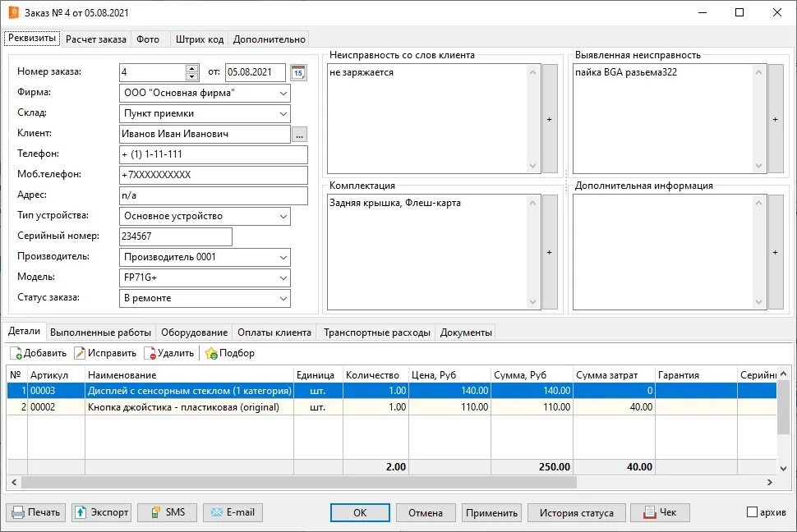Switch to the Расчет заказа tab
Screen dimensions: 797x532
tap(96, 39)
